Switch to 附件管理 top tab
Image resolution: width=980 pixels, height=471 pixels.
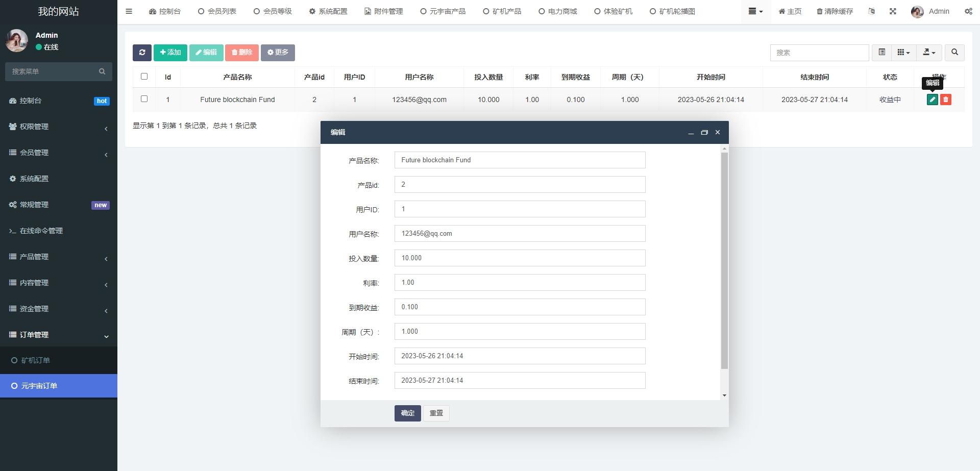tap(384, 11)
